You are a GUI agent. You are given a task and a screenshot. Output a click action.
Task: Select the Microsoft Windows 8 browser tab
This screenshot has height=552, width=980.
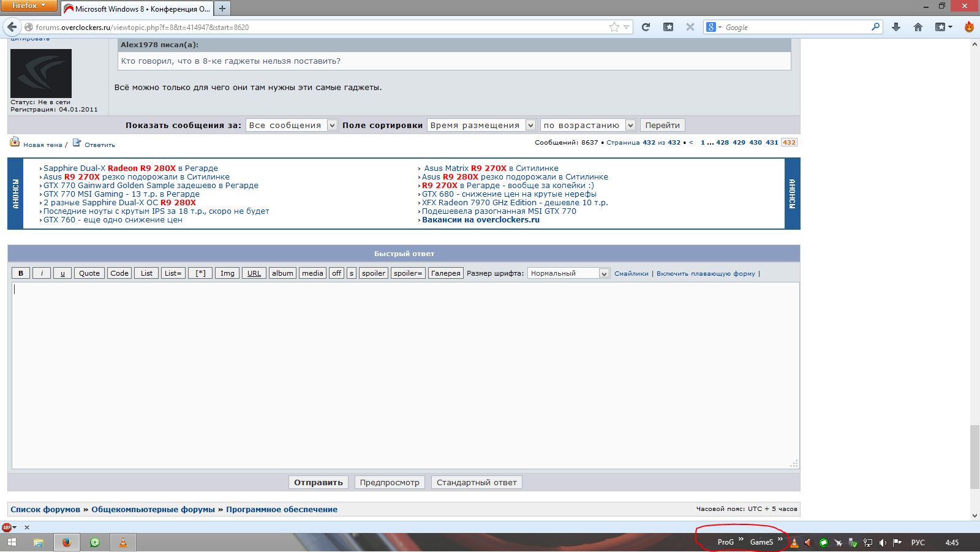pyautogui.click(x=137, y=9)
